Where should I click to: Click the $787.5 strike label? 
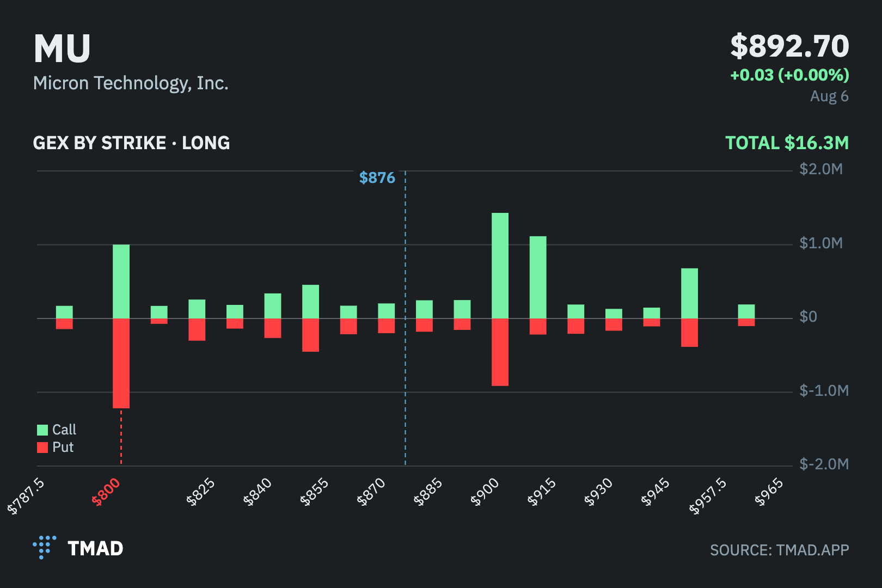click(x=26, y=496)
